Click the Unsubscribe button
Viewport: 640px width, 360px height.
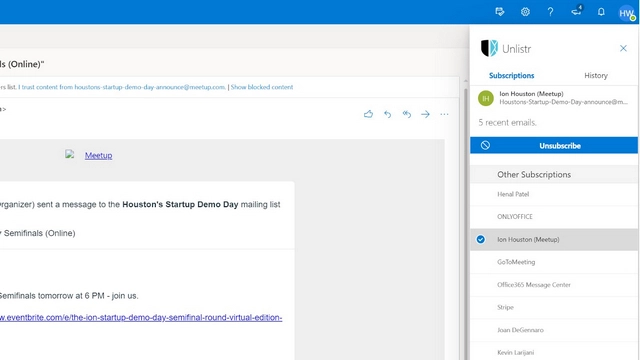point(554,146)
